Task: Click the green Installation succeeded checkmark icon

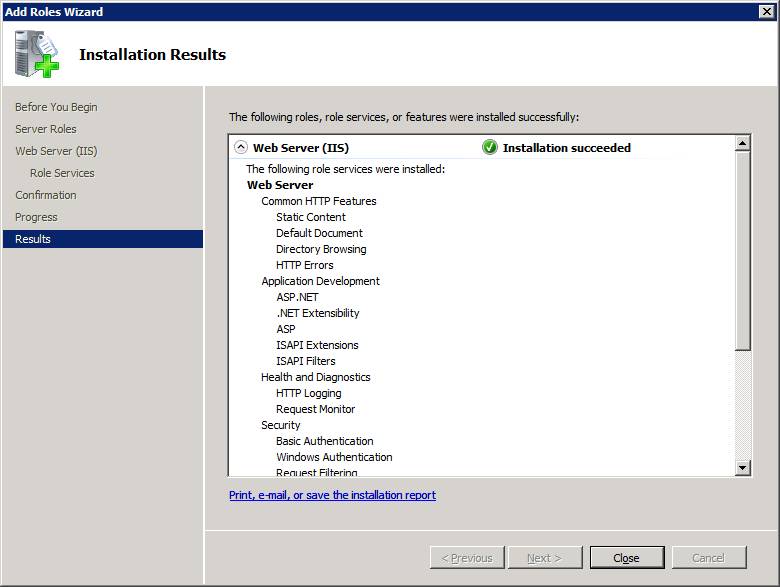Action: click(x=489, y=147)
